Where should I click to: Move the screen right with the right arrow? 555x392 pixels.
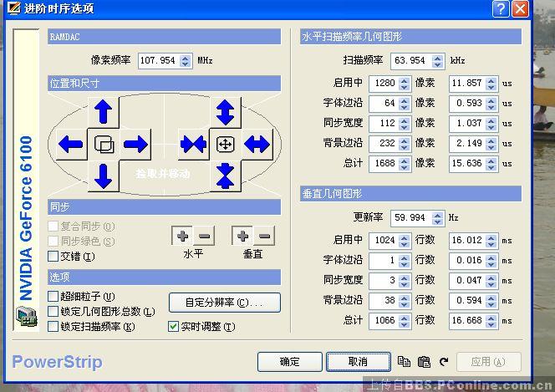point(135,145)
